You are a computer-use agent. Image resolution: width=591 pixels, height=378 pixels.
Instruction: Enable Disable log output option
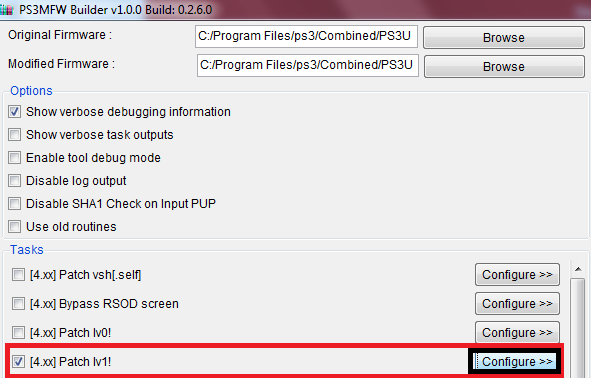(x=15, y=181)
